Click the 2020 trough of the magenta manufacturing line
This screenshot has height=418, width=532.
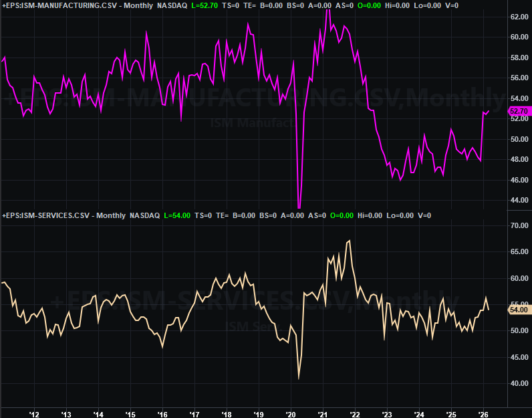pyautogui.click(x=299, y=207)
